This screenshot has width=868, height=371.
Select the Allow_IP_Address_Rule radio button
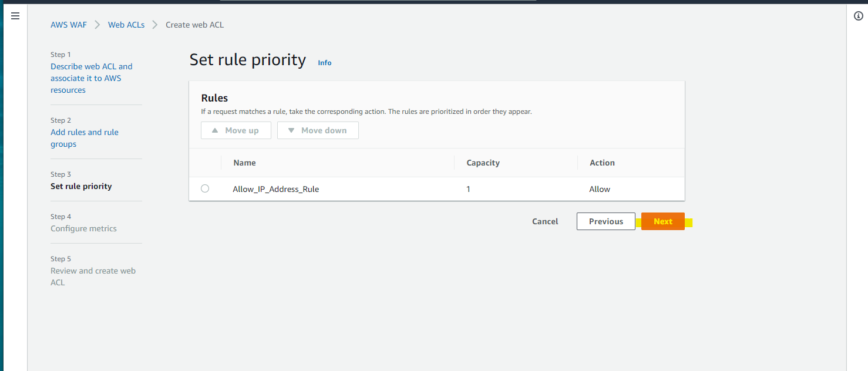[x=204, y=188]
